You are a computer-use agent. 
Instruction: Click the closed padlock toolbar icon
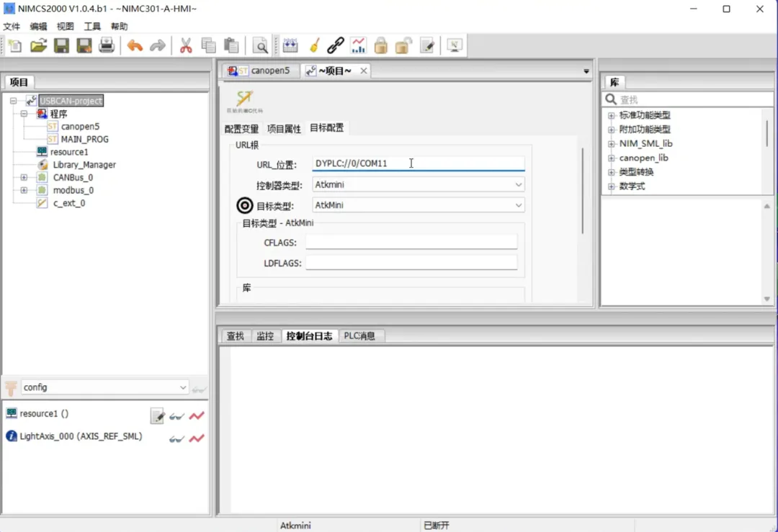[380, 45]
